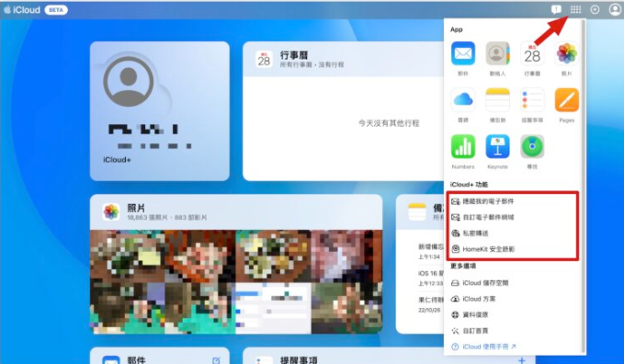Click the plus circle icon in top bar
The image size is (624, 364).
[595, 9]
